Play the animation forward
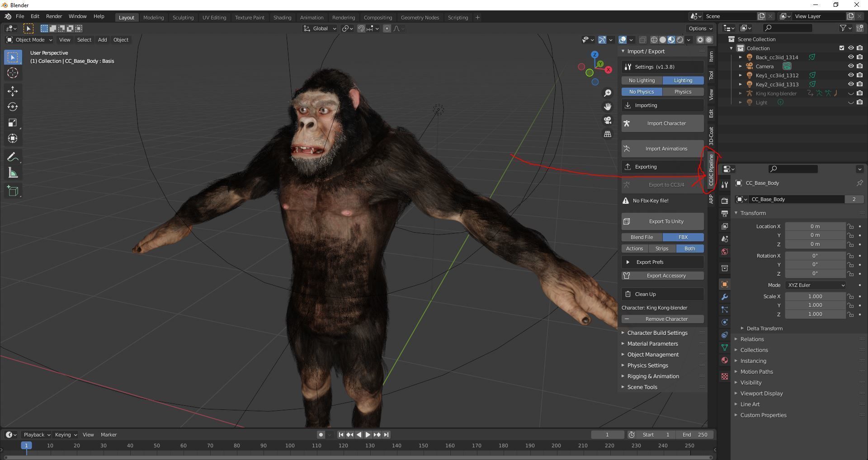The image size is (868, 460). point(368,435)
